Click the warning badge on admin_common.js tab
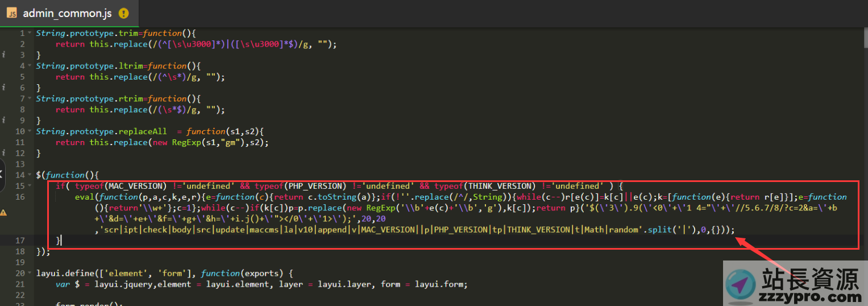Image resolution: width=868 pixels, height=306 pixels. coord(123,13)
